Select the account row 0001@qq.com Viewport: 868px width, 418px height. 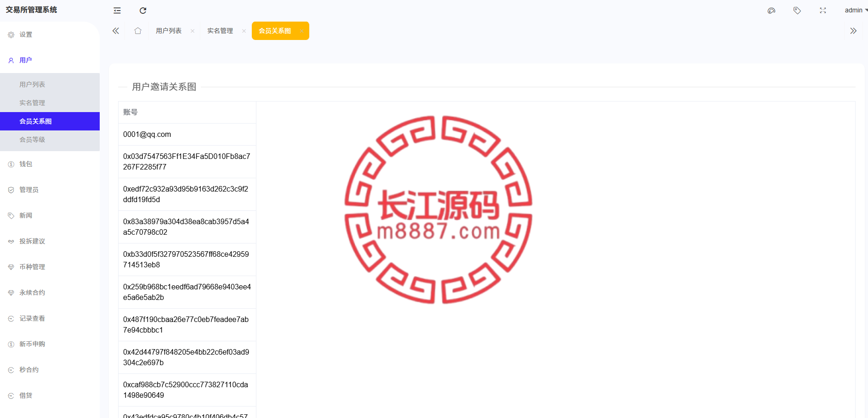pos(187,135)
